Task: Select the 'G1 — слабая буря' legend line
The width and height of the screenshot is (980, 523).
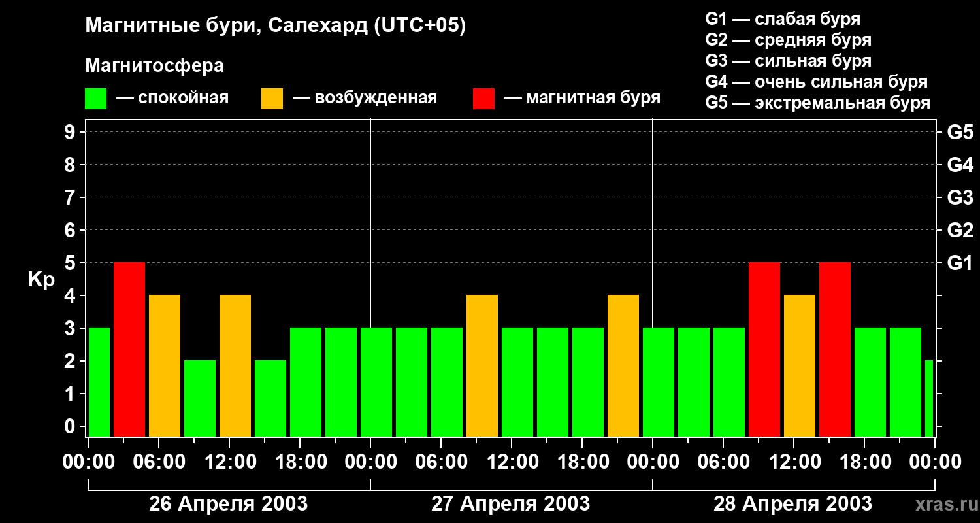Action: coord(783,19)
